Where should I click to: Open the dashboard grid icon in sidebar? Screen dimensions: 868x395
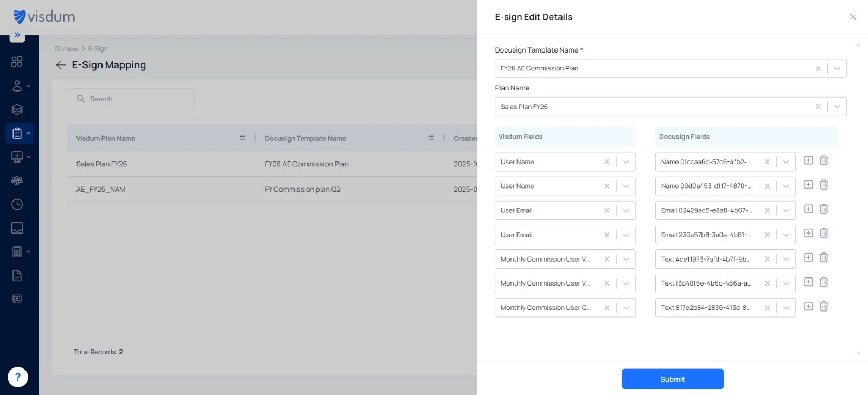[17, 62]
